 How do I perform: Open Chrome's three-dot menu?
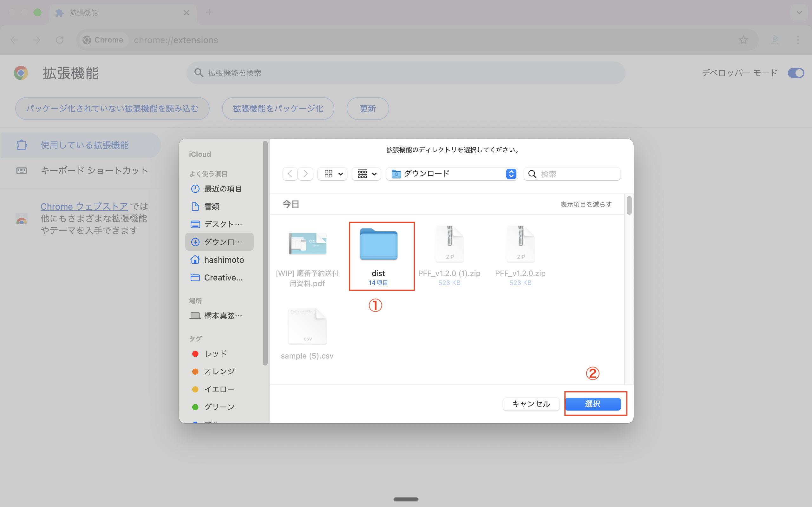point(798,40)
